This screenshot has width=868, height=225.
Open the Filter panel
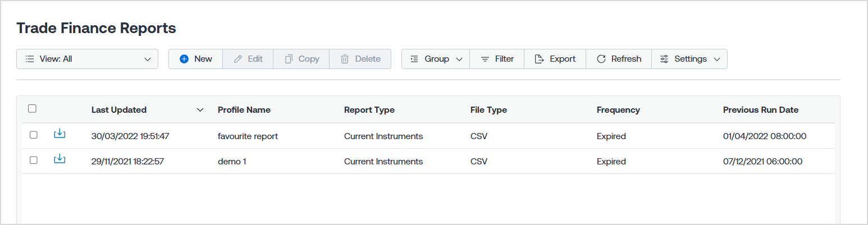(497, 59)
